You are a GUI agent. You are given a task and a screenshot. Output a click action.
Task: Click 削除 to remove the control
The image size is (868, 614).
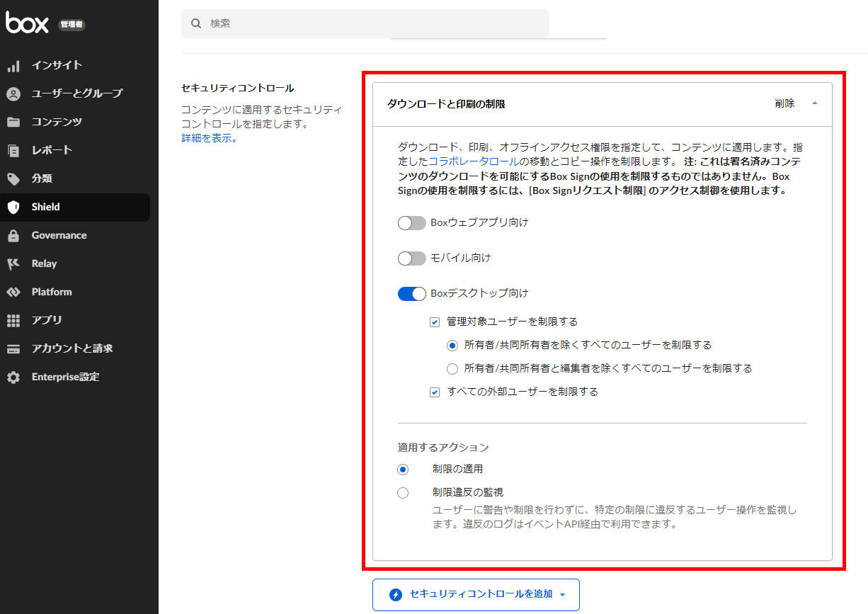click(784, 103)
